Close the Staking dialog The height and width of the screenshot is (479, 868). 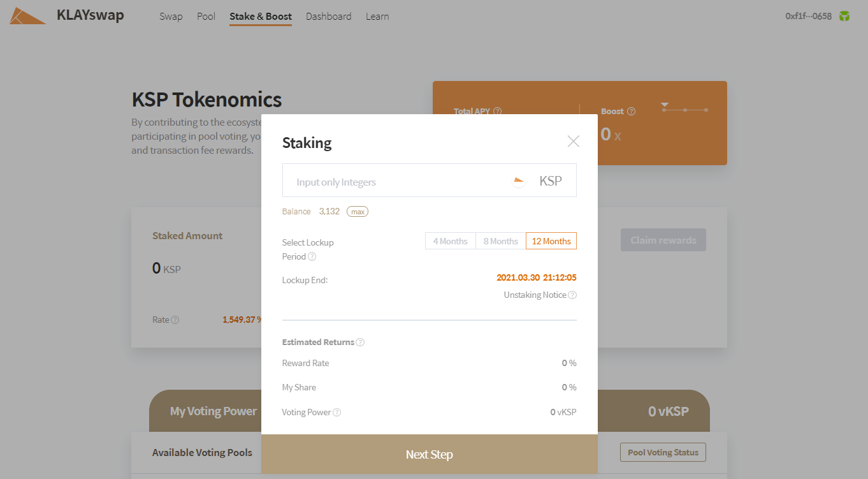[x=574, y=142]
